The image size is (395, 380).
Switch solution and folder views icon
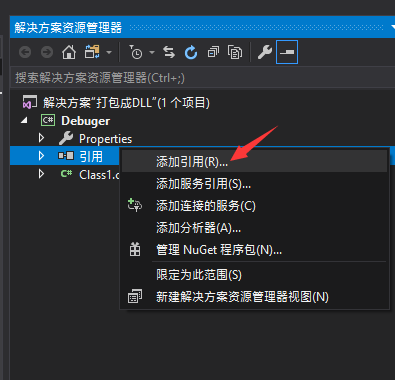point(92,52)
